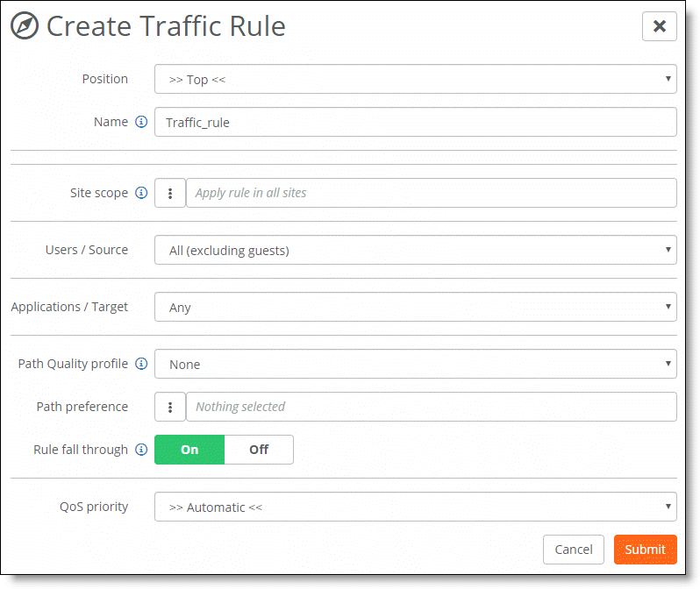Click into the Name text field

416,122
